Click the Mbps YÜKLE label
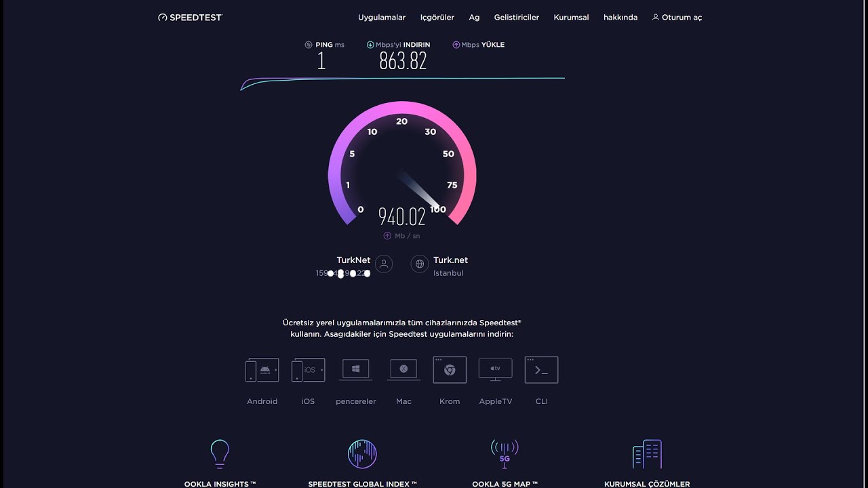Image resolution: width=868 pixels, height=488 pixels. (483, 45)
